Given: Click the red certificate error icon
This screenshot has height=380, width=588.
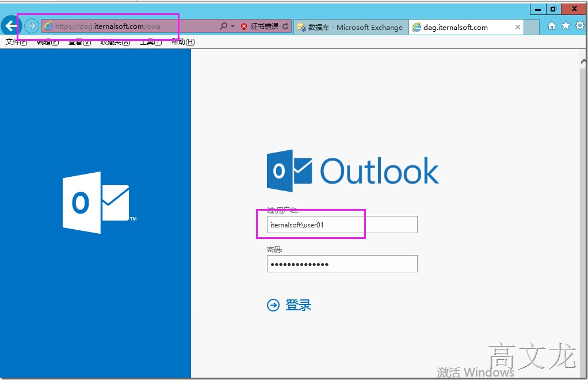Looking at the screenshot, I should (x=244, y=26).
